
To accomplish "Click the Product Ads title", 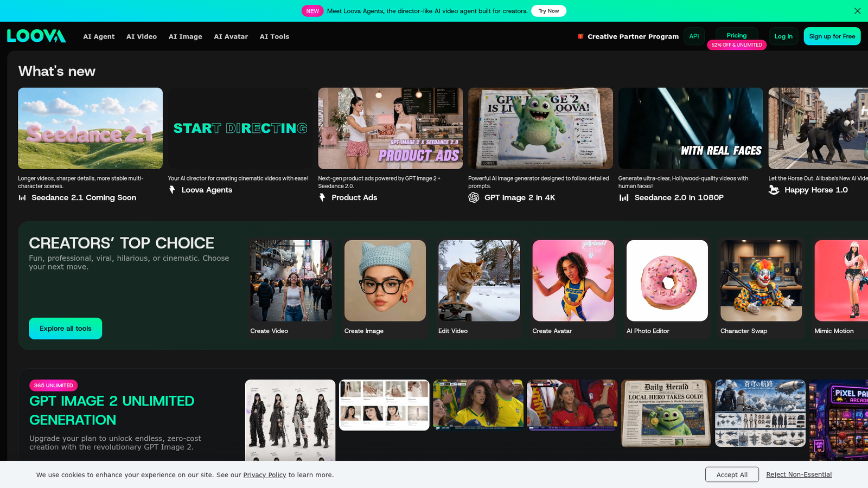I will [x=354, y=197].
